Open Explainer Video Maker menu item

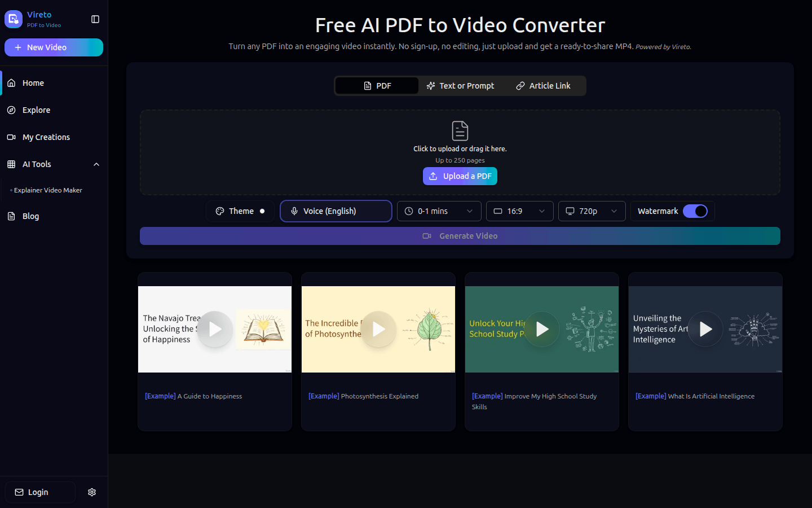tap(48, 190)
